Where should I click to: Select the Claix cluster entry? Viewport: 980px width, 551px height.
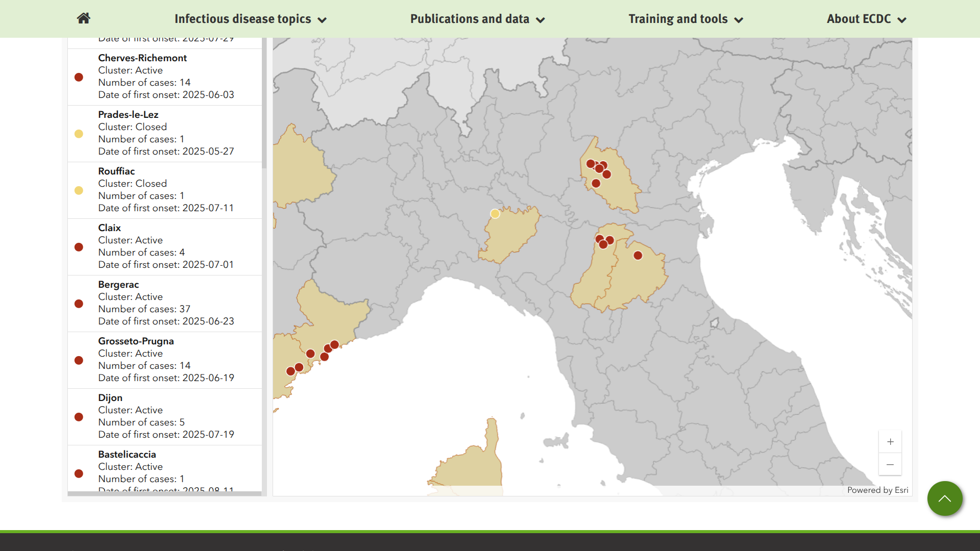[165, 246]
